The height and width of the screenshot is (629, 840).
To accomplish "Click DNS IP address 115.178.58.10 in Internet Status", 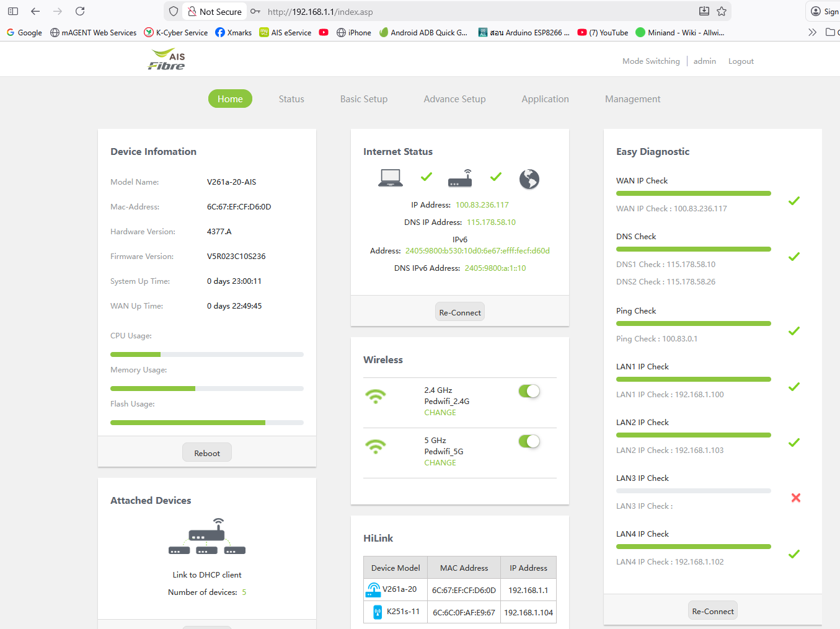I will [491, 222].
